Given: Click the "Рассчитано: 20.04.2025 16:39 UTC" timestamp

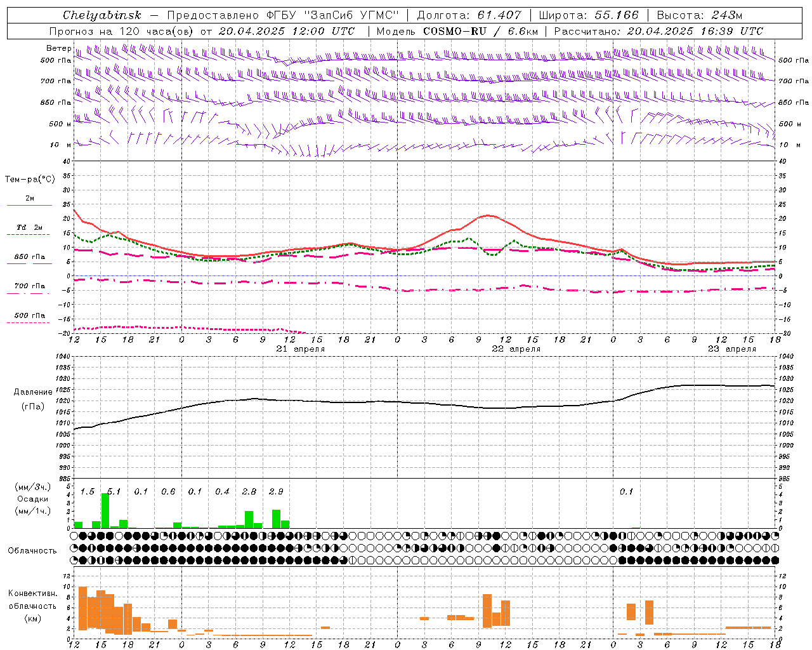Looking at the screenshot, I should click(x=658, y=31).
